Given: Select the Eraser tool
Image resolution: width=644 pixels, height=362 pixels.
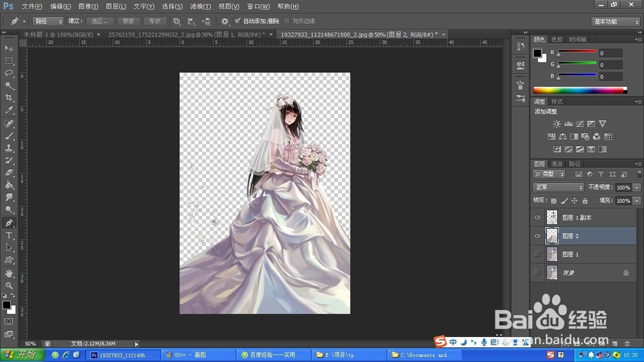Looking at the screenshot, I should [8, 173].
